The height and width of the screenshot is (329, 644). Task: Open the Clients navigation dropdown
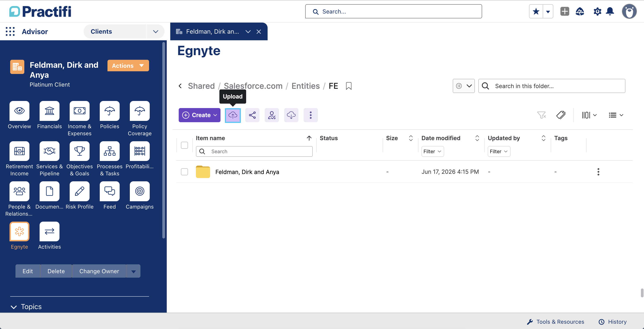[x=155, y=31]
